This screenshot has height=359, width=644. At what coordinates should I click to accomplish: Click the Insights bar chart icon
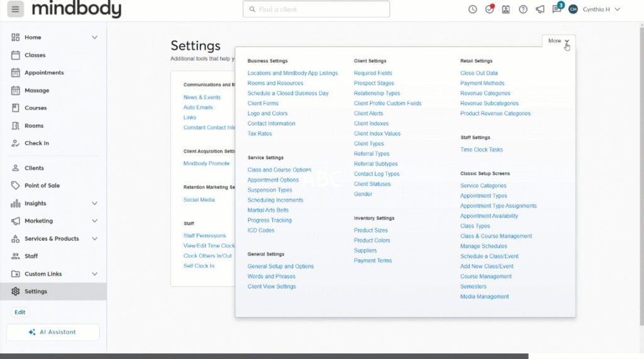click(16, 203)
